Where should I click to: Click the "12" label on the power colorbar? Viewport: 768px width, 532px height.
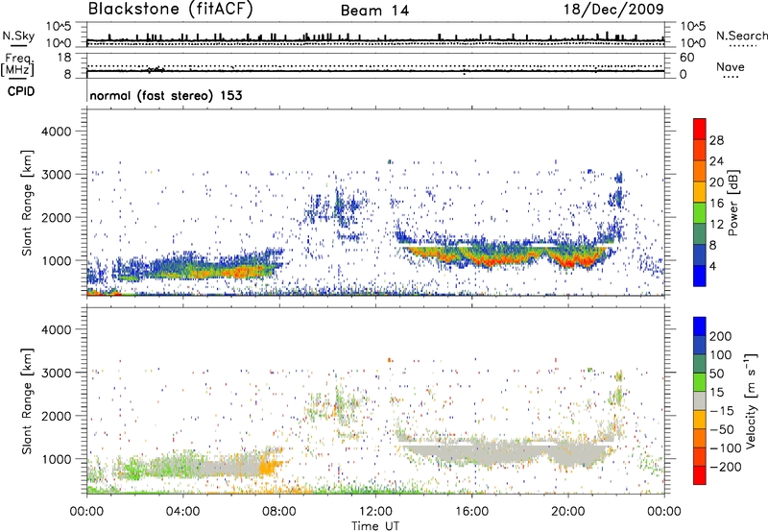pyautogui.click(x=716, y=225)
